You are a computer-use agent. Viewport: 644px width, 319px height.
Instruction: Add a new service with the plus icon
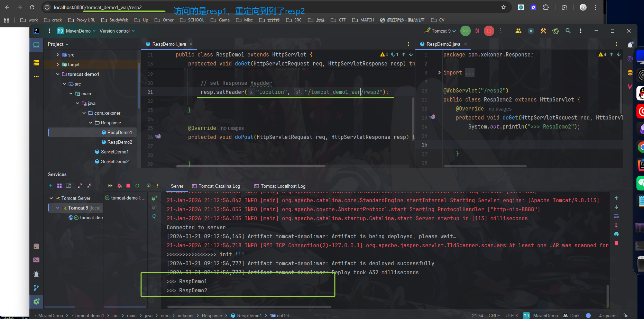[x=50, y=186]
